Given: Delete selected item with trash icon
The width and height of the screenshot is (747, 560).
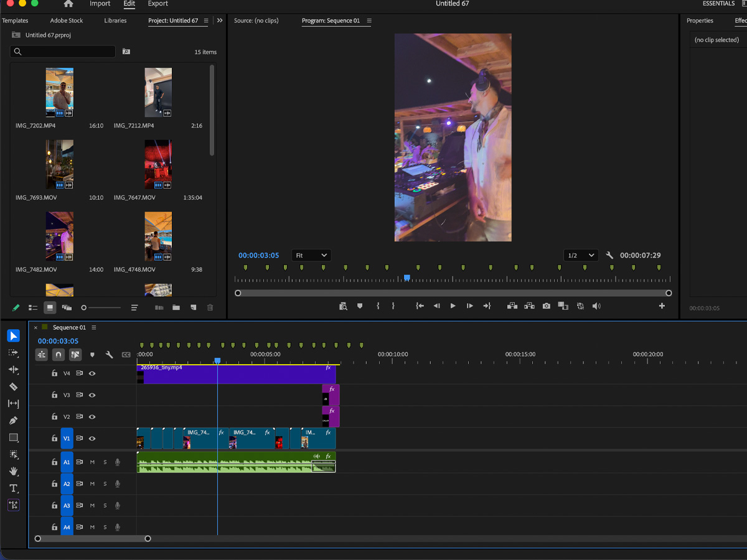Looking at the screenshot, I should point(210,307).
